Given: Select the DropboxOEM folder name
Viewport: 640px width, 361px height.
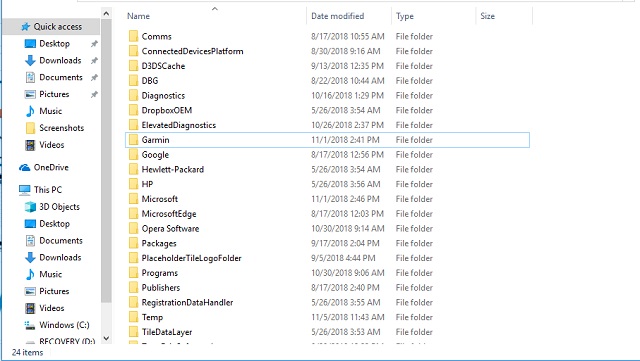Looking at the screenshot, I should coord(167,110).
